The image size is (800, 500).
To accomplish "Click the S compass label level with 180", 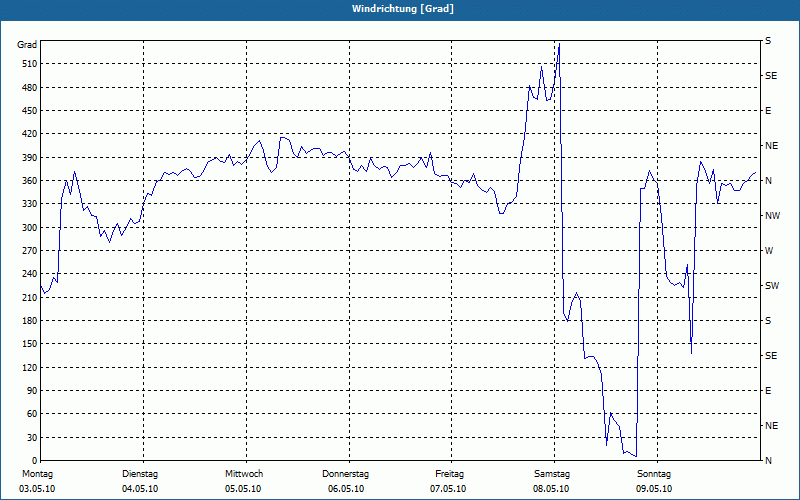I will 768,320.
